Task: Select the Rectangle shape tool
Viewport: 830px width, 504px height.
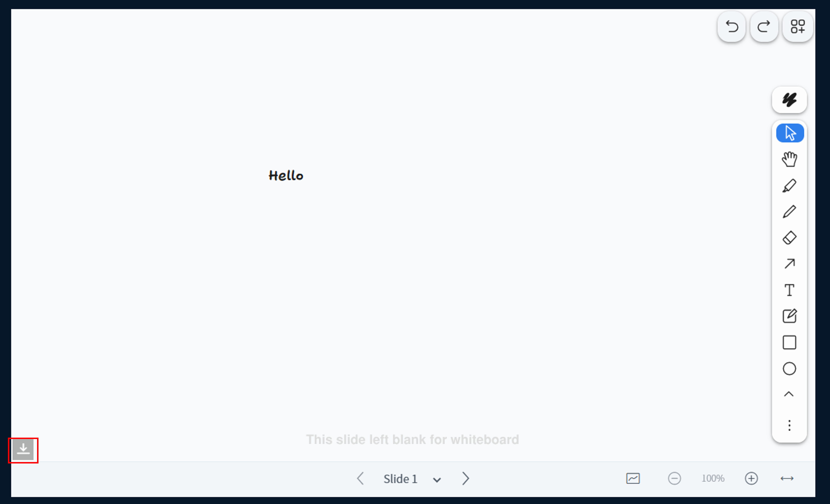Action: click(x=789, y=342)
